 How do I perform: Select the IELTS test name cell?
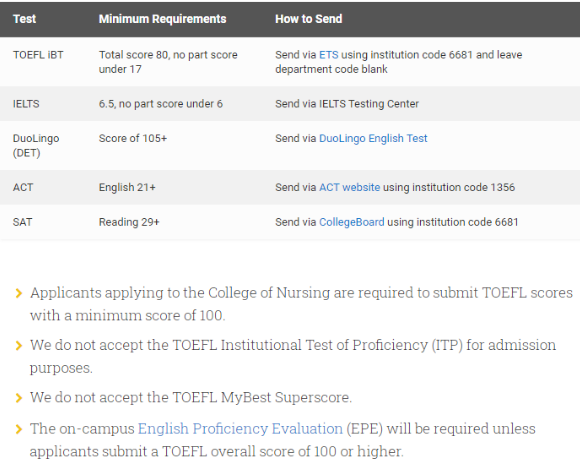coord(26,104)
